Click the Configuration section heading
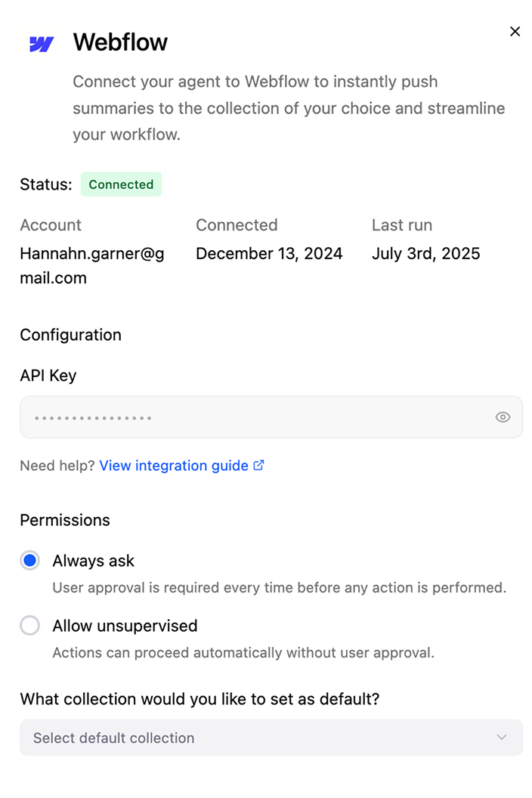The width and height of the screenshot is (532, 798). coord(71,336)
